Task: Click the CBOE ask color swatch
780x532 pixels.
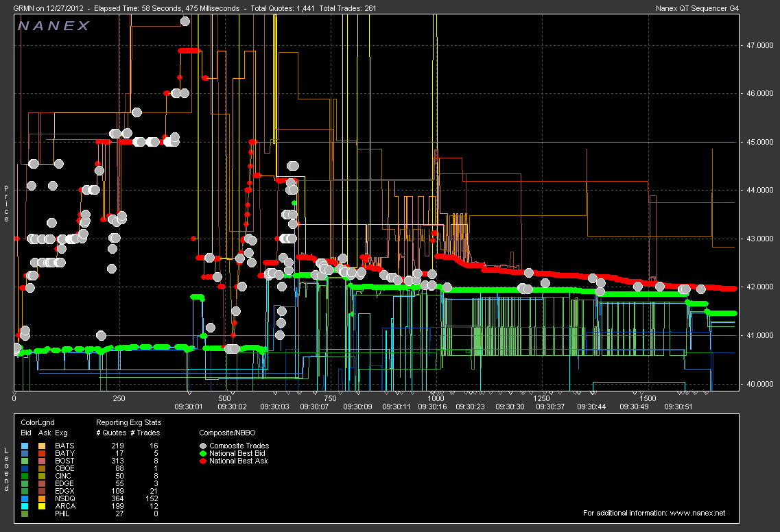Action: tap(43, 468)
